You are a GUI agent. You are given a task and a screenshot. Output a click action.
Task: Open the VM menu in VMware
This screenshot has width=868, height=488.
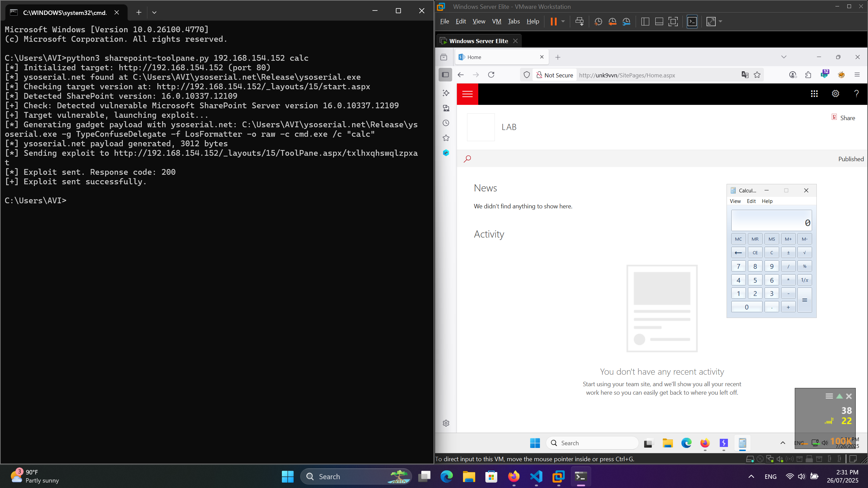(496, 21)
